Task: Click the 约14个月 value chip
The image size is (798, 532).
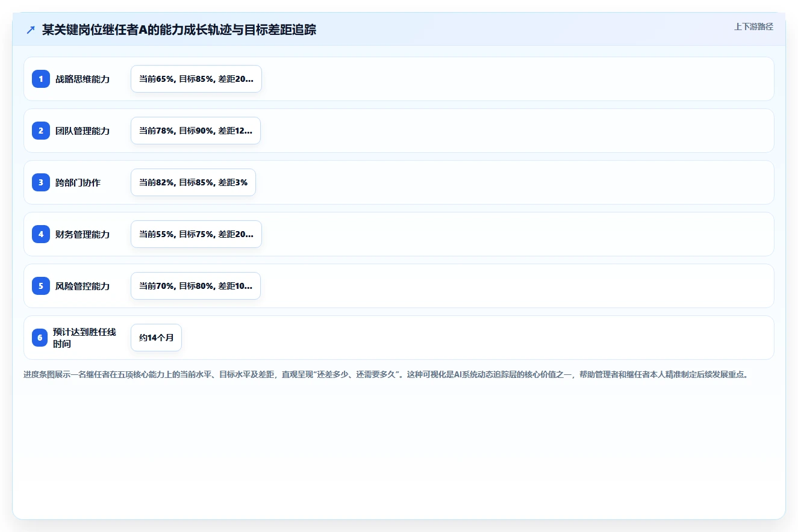Action: click(156, 338)
